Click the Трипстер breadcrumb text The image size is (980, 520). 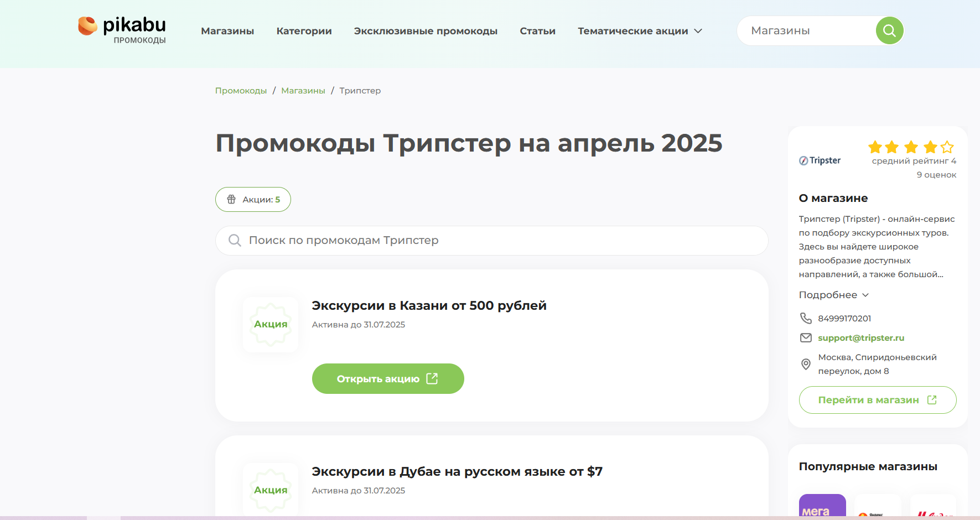[360, 91]
